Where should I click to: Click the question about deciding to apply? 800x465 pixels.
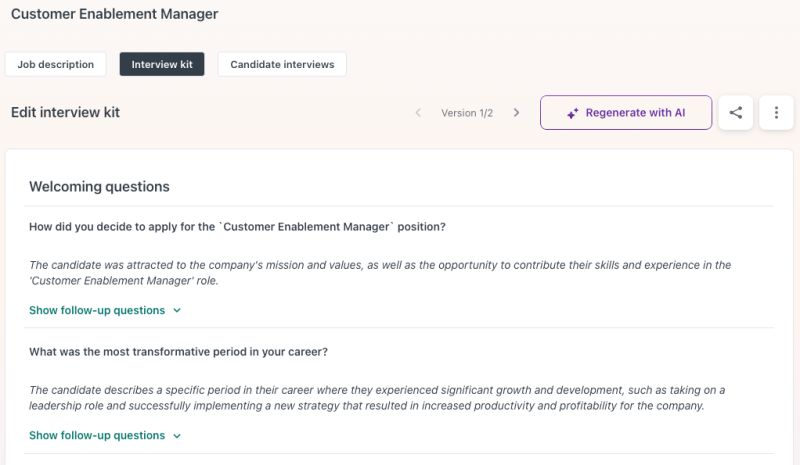237,227
